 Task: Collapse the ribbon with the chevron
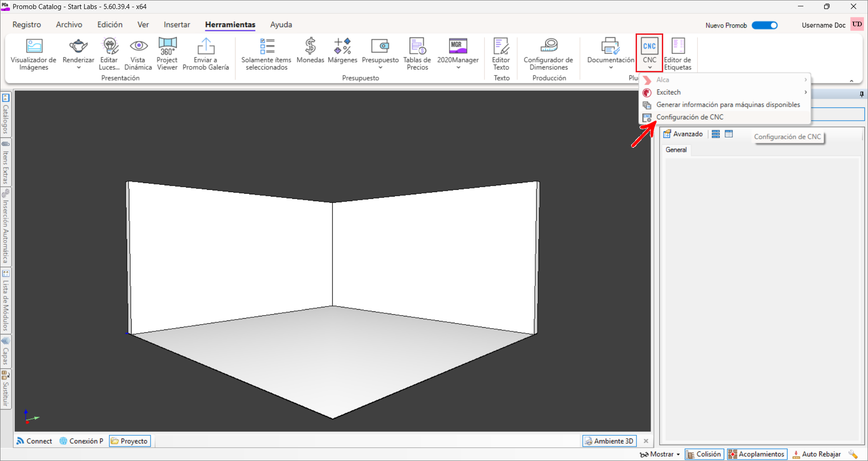point(852,81)
